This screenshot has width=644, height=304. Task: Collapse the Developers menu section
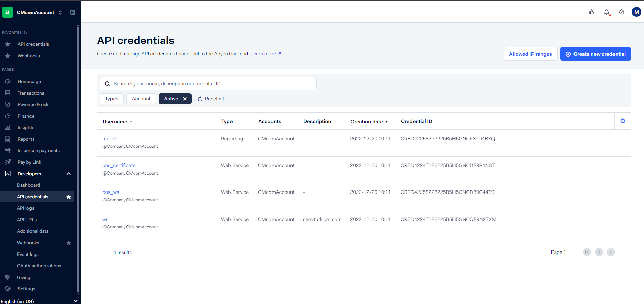coord(69,174)
